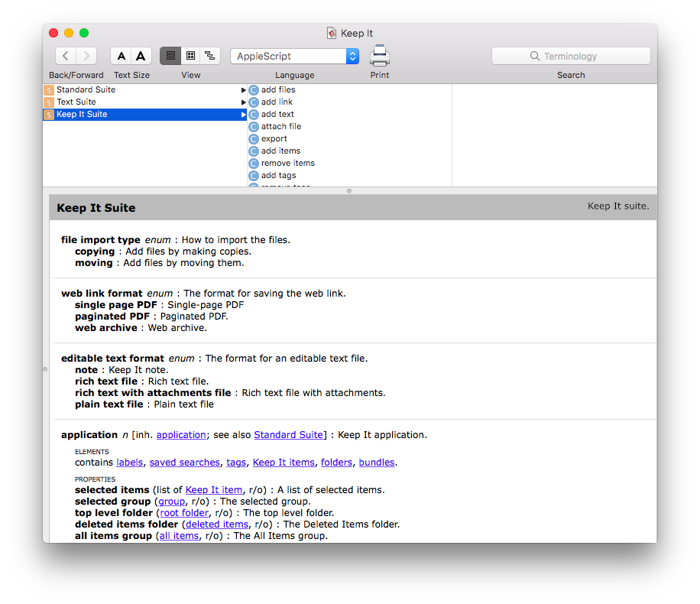Select the remove items command
The height and width of the screenshot is (604, 700).
(288, 163)
